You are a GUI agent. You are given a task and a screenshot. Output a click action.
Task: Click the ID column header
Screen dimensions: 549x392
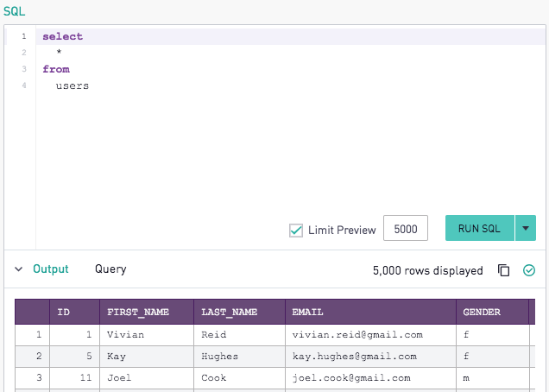pyautogui.click(x=74, y=312)
